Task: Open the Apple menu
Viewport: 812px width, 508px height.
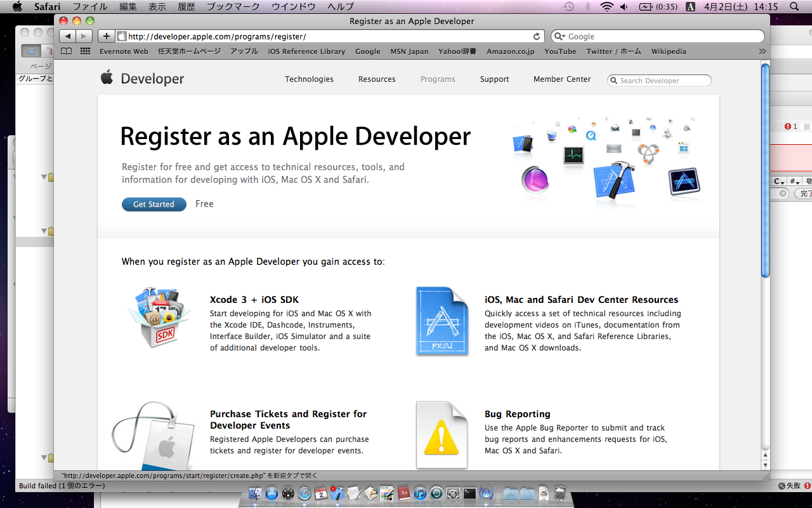Action: (x=17, y=6)
